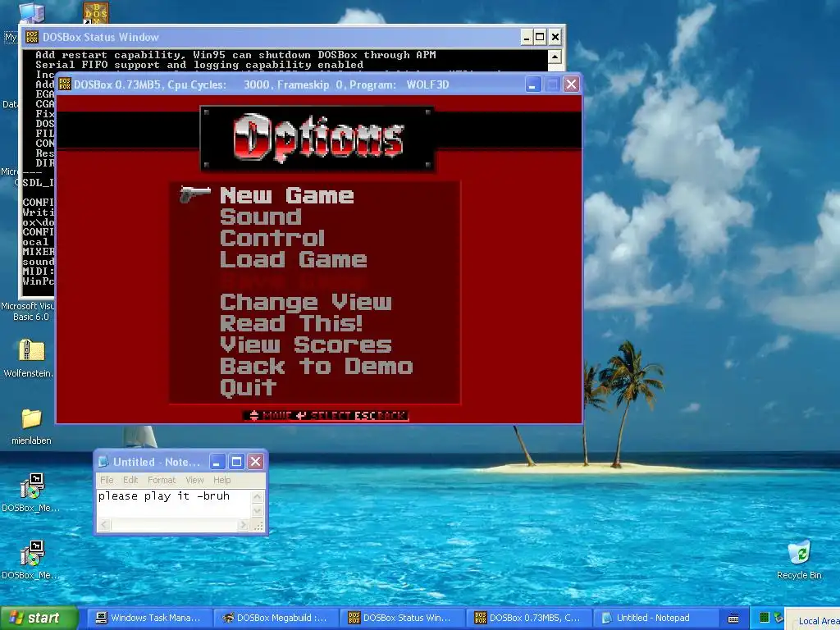Open Notepad View menu

[x=194, y=480]
